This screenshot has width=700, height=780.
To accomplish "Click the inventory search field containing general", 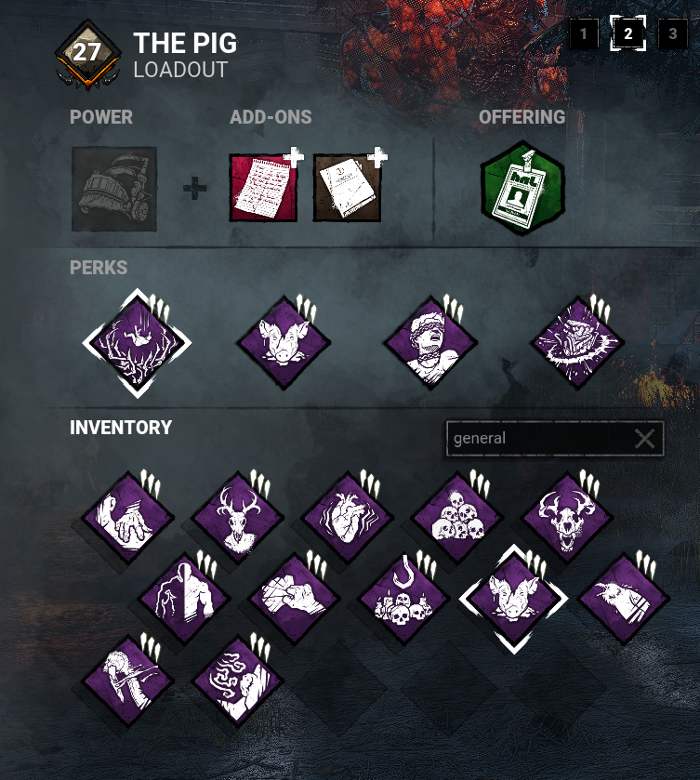I will (555, 439).
